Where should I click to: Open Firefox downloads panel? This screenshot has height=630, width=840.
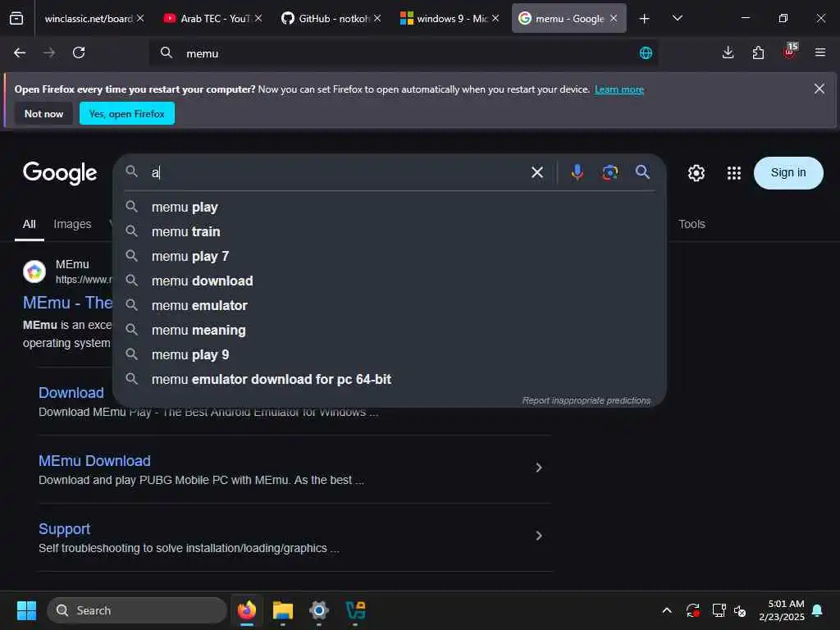[x=728, y=52]
